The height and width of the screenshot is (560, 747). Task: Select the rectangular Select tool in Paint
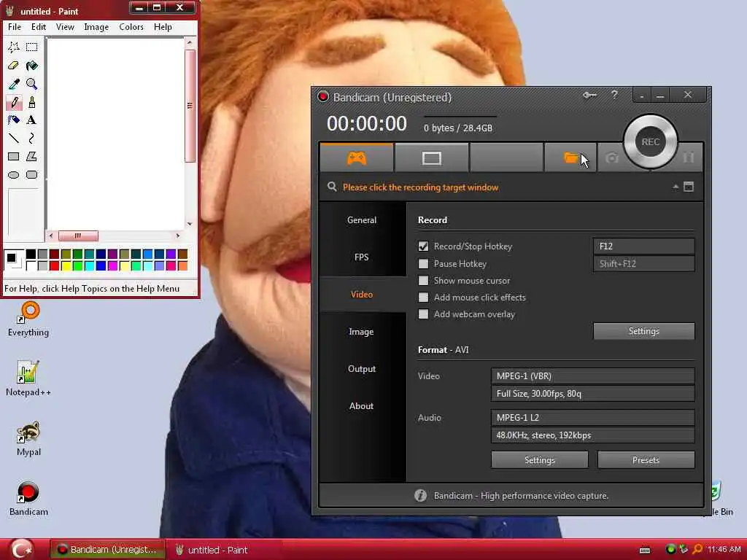[x=31, y=47]
